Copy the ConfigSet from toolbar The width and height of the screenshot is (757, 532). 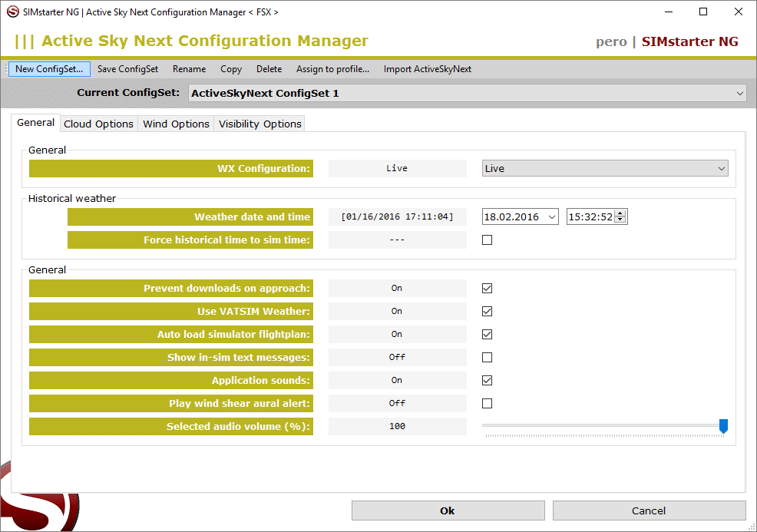coord(231,69)
